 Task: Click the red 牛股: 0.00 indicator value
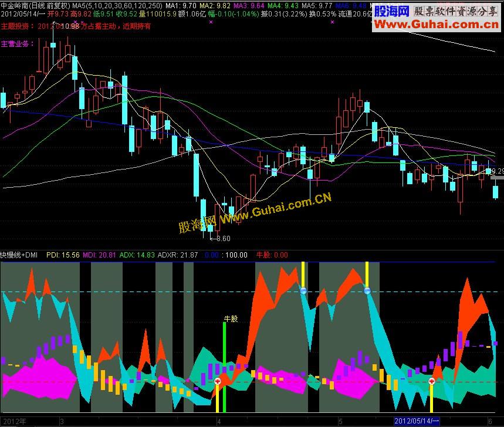(272, 255)
